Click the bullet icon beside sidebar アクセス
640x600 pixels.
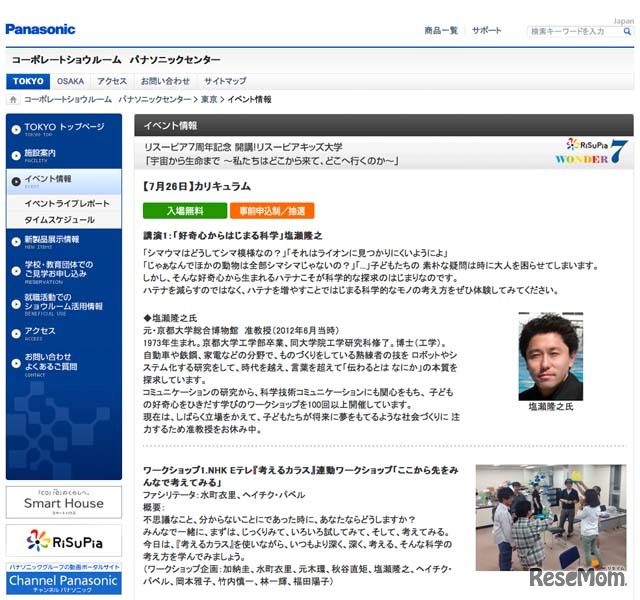[x=16, y=333]
